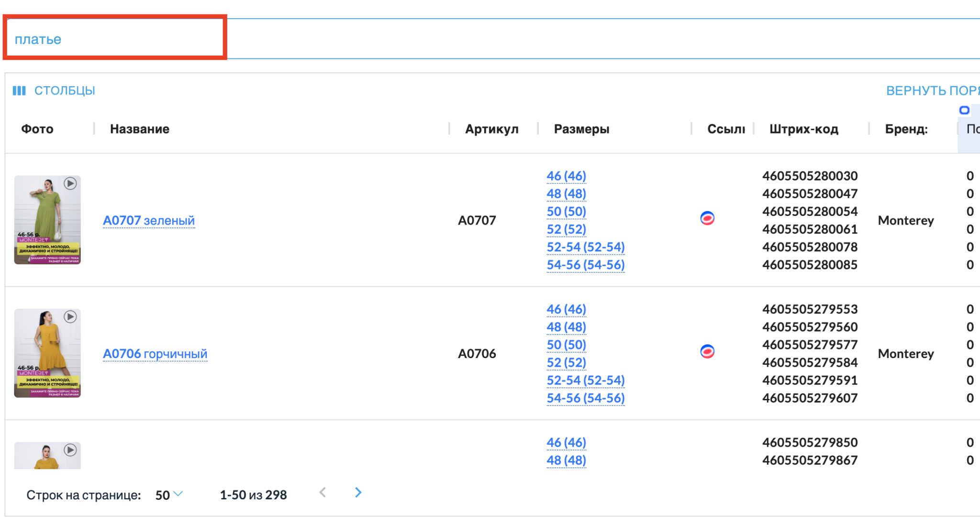Image resolution: width=980 pixels, height=518 pixels.
Task: Click play icon on third product thumbnail
Action: click(x=70, y=450)
